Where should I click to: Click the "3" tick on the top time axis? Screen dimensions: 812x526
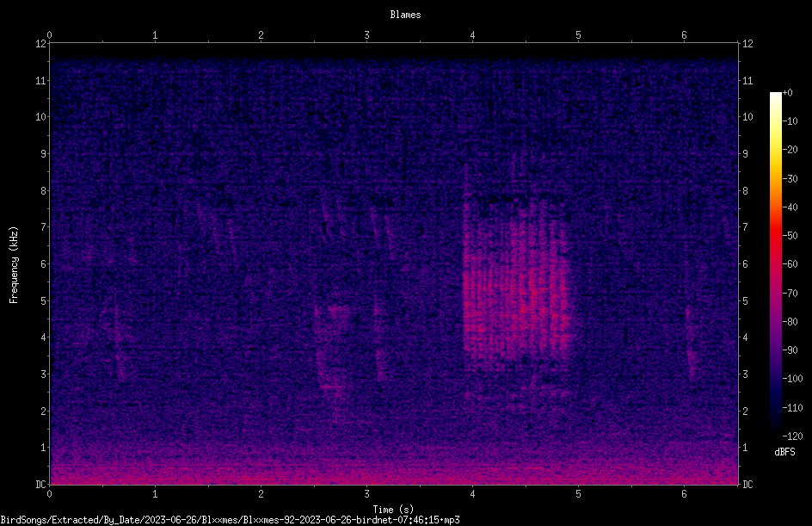point(366,35)
